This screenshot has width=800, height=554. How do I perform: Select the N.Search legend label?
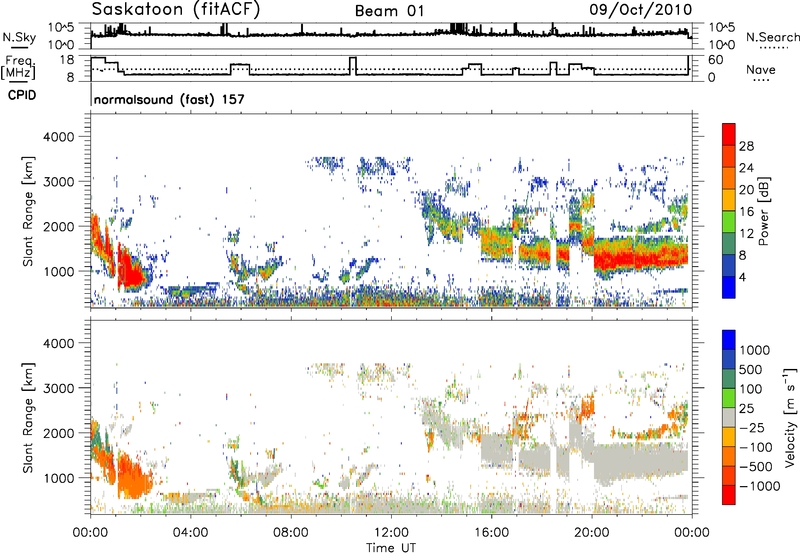coord(772,37)
